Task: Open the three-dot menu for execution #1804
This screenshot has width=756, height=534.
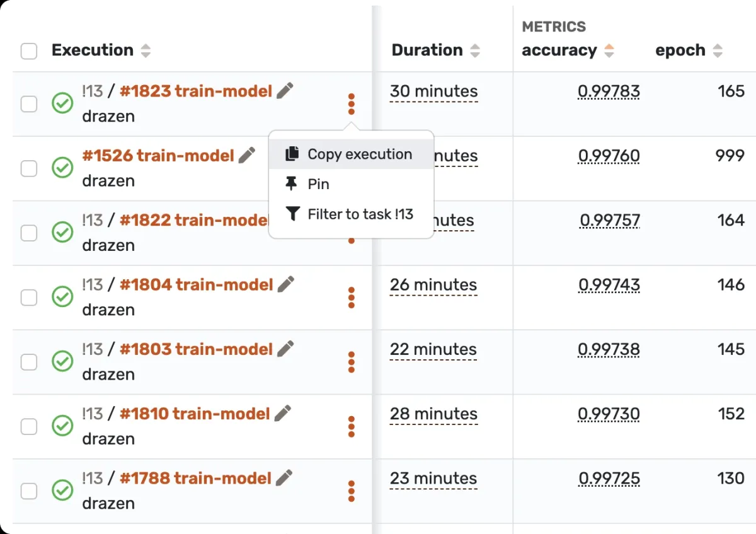Action: (x=351, y=298)
